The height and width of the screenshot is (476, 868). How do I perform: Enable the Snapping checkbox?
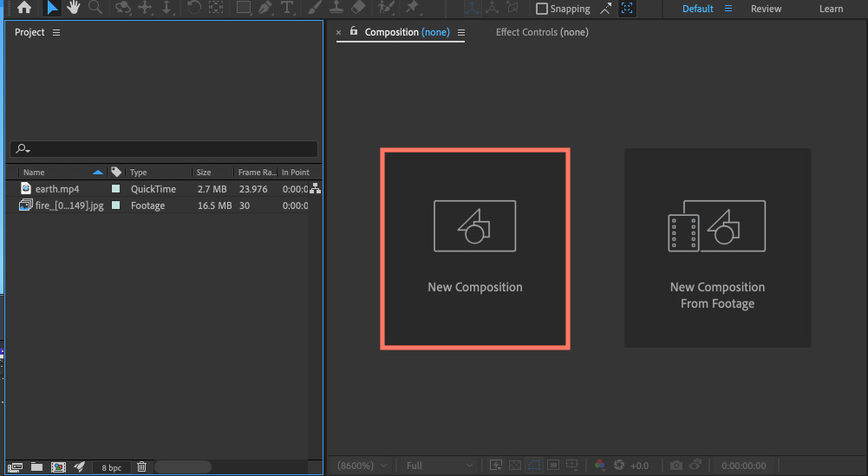542,9
